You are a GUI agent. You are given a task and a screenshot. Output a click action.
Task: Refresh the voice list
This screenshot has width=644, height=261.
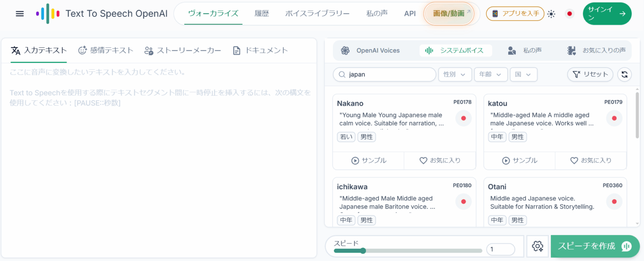pos(624,74)
